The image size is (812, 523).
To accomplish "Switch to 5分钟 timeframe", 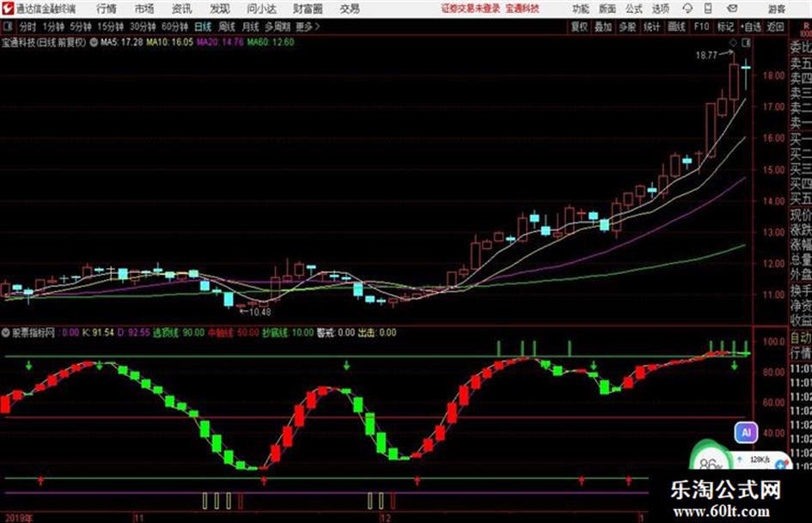I will (x=80, y=27).
